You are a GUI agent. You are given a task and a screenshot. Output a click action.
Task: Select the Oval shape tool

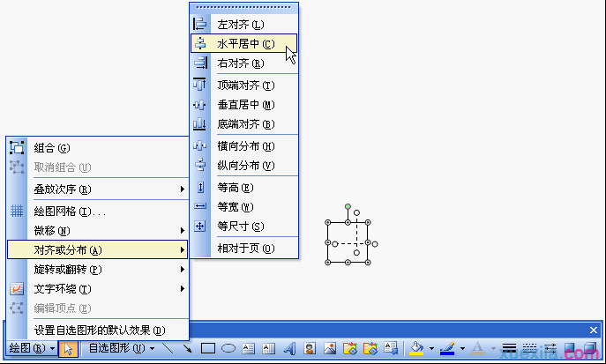(x=228, y=348)
